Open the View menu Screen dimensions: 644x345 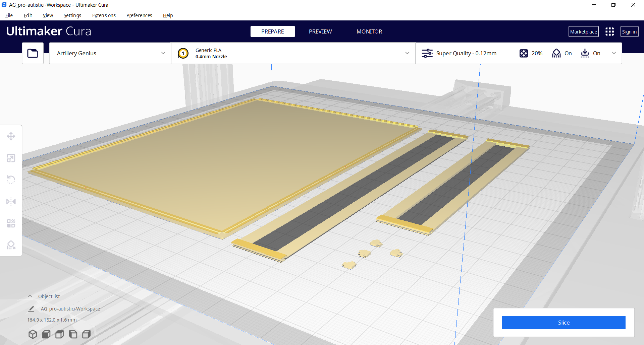(x=48, y=15)
